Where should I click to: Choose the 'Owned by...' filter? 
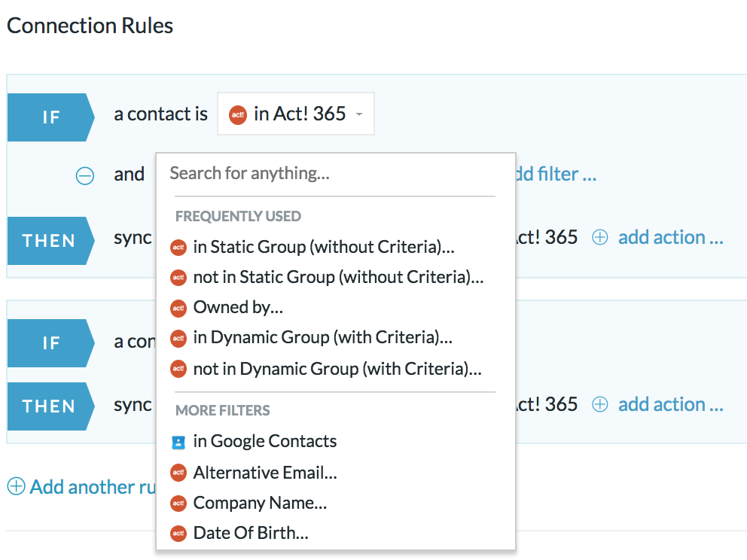[238, 307]
